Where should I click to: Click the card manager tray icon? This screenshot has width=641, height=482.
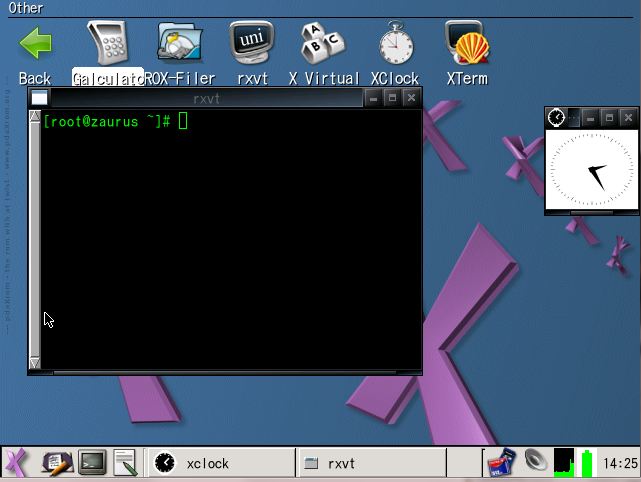500,462
